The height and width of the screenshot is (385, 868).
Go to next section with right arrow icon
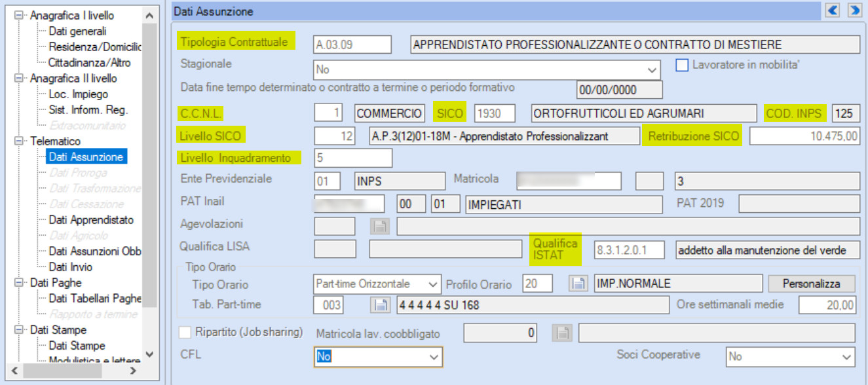point(854,10)
